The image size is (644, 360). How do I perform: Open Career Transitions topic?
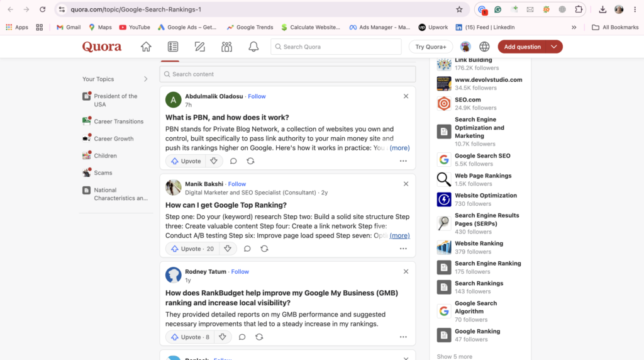pyautogui.click(x=113, y=121)
